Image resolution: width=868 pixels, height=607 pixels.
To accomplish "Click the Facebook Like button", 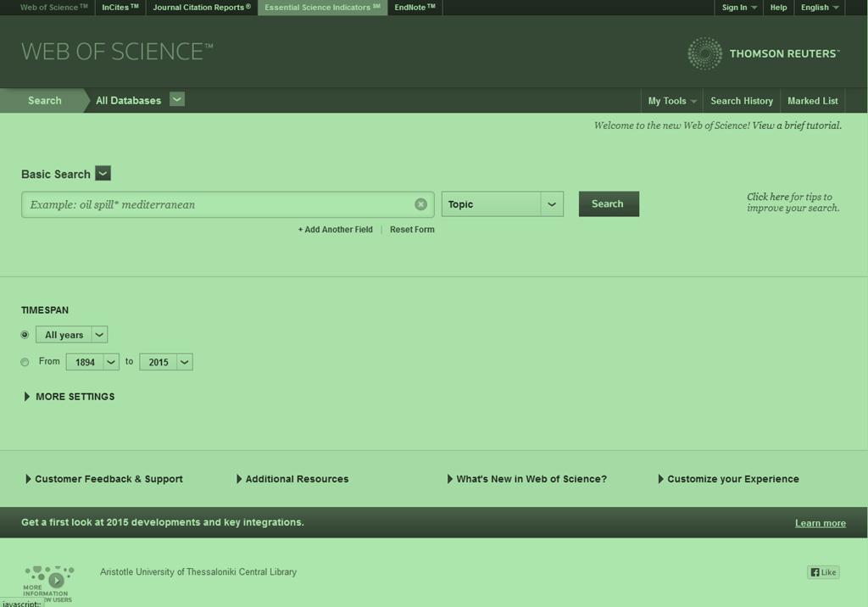I will pos(823,572).
